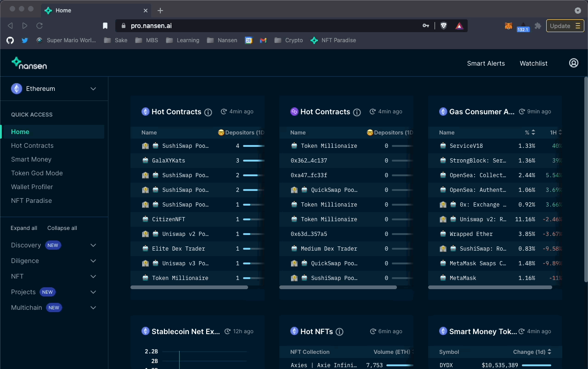This screenshot has height=369, width=588.
Task: Open the Ethereum chain dropdown
Action: 54,89
